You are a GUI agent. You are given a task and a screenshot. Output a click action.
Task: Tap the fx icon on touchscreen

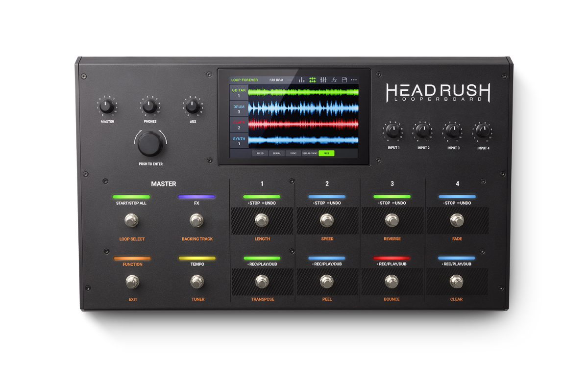tap(334, 79)
